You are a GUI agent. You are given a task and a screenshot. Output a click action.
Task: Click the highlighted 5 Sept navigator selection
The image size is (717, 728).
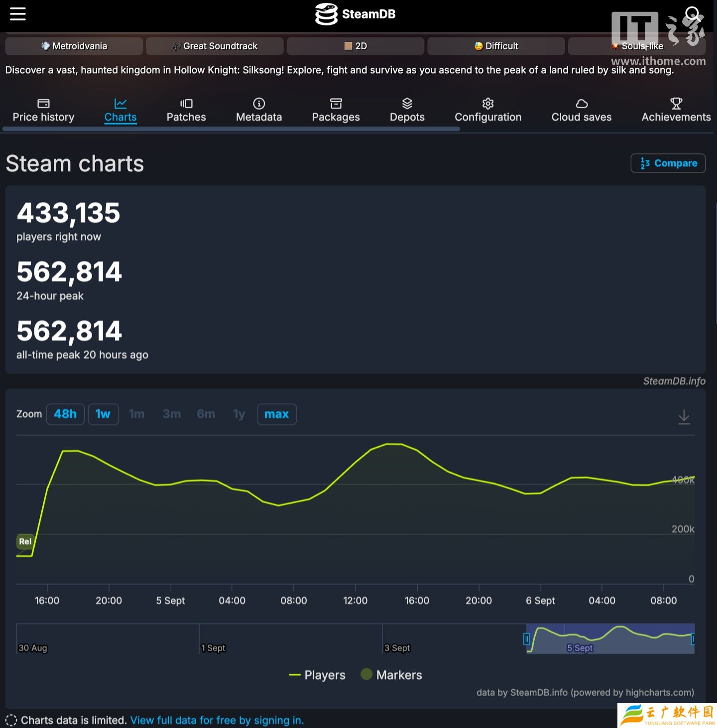[609, 639]
